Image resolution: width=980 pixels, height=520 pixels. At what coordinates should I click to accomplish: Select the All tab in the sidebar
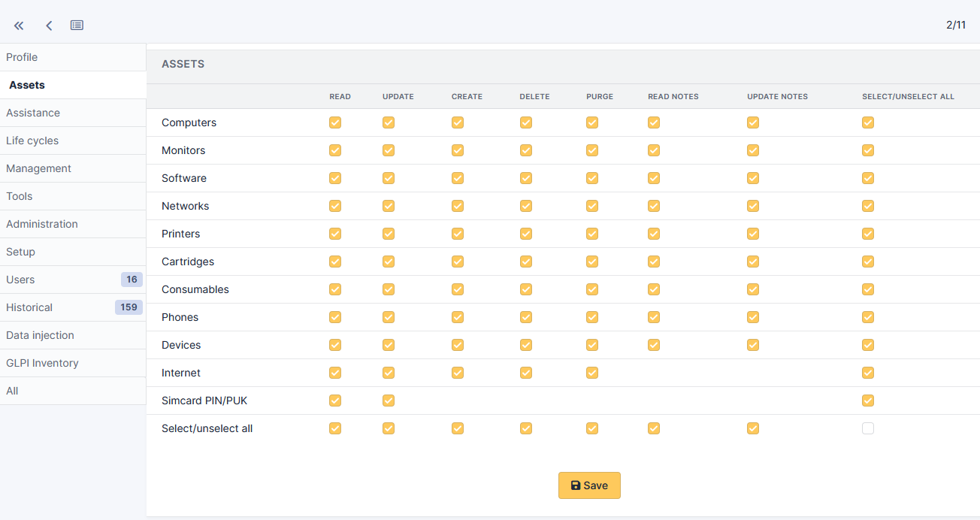pyautogui.click(x=13, y=391)
